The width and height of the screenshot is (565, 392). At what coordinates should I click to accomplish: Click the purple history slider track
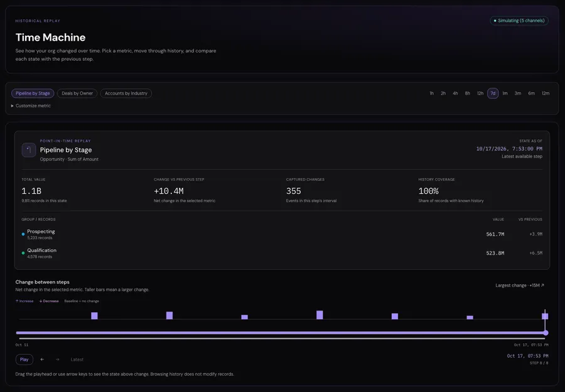click(281, 333)
